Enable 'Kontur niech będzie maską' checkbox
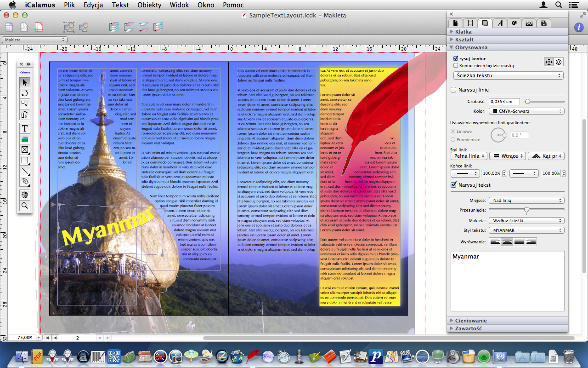Viewport: 588px width, 368px height. click(456, 66)
